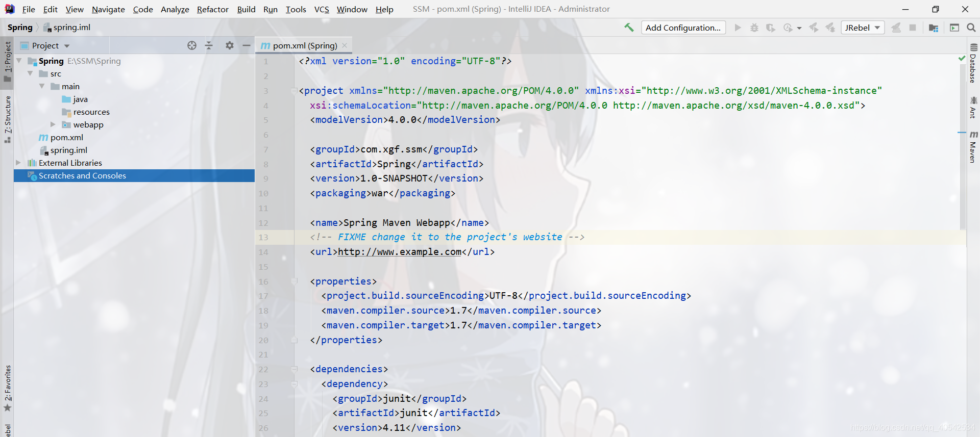Image resolution: width=980 pixels, height=437 pixels.
Task: Click the Debug bug icon in toolbar
Action: (x=754, y=28)
